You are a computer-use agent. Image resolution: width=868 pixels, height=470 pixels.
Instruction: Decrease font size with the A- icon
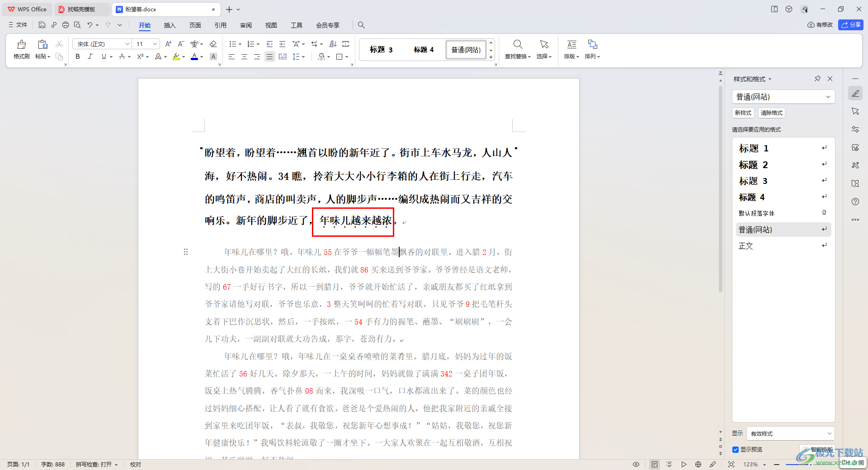(x=181, y=44)
